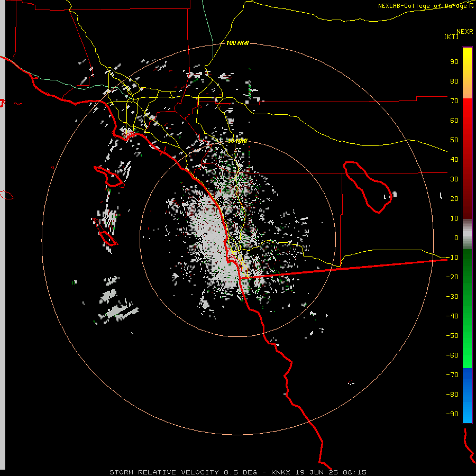Click the 19 JUN 25 date text
This screenshot has height=476, width=476.
click(317, 472)
